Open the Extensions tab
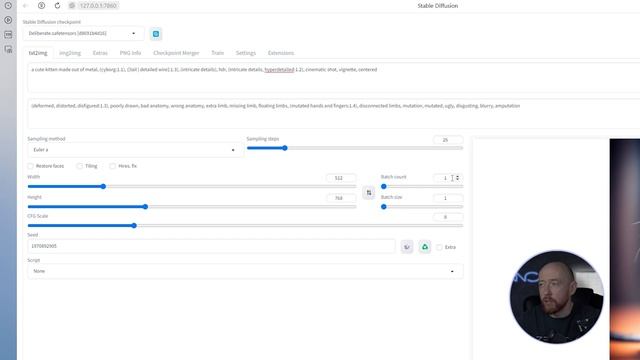640x360 pixels. pyautogui.click(x=281, y=53)
